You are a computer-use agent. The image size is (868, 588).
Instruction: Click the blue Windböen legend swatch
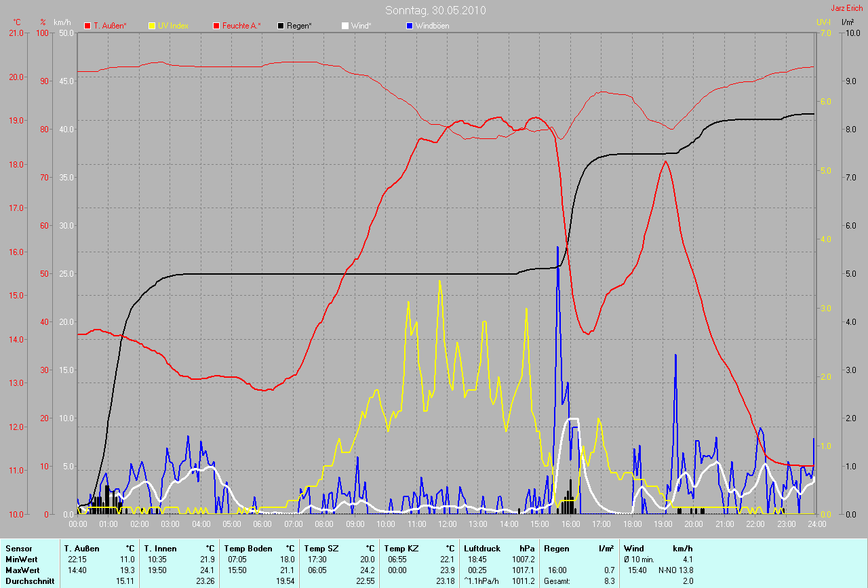(x=410, y=26)
